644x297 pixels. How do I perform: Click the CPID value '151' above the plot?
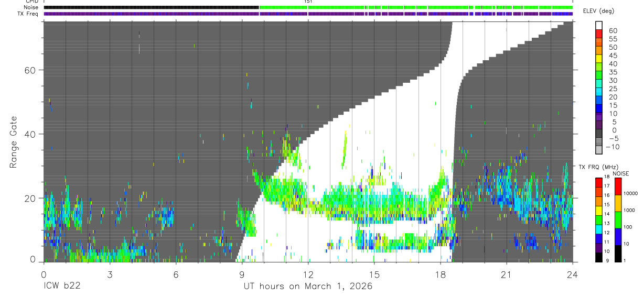(308, 2)
